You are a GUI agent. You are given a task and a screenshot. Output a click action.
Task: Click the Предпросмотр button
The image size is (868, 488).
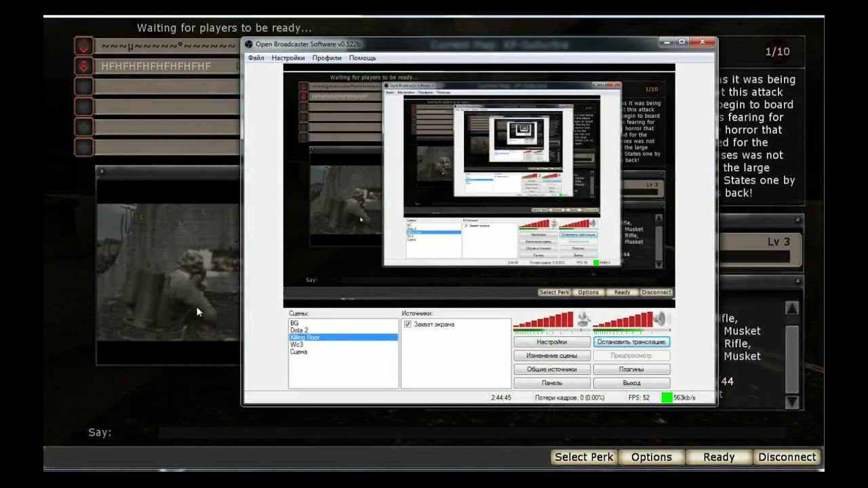631,356
